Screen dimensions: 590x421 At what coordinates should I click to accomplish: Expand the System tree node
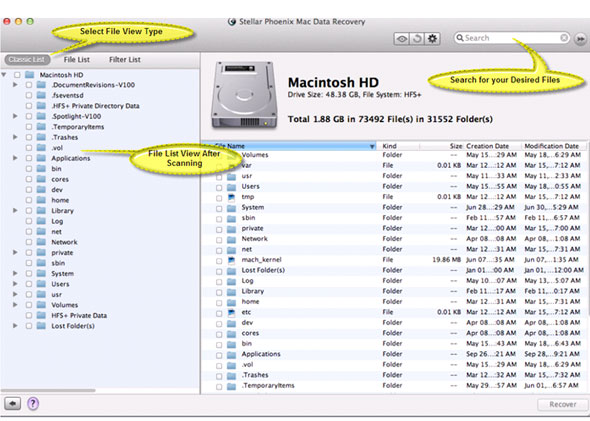pyautogui.click(x=15, y=273)
